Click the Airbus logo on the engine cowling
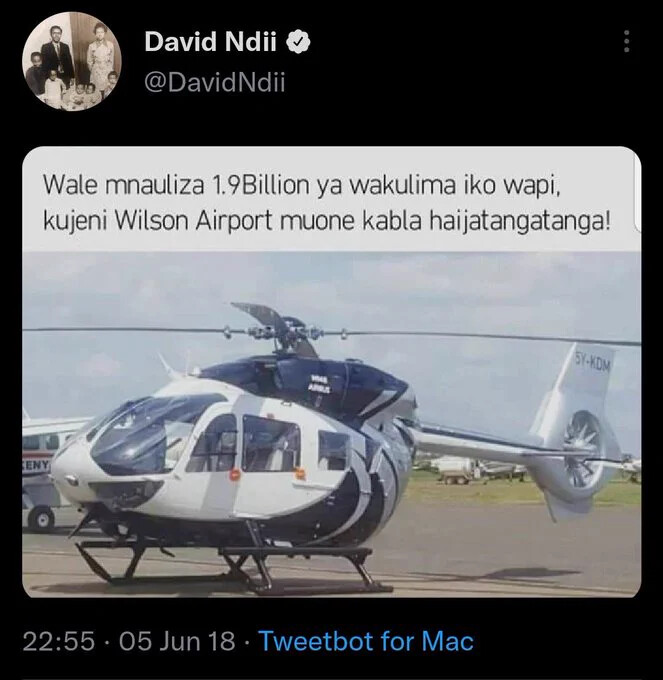Screen dimensions: 663x680 click(320, 384)
